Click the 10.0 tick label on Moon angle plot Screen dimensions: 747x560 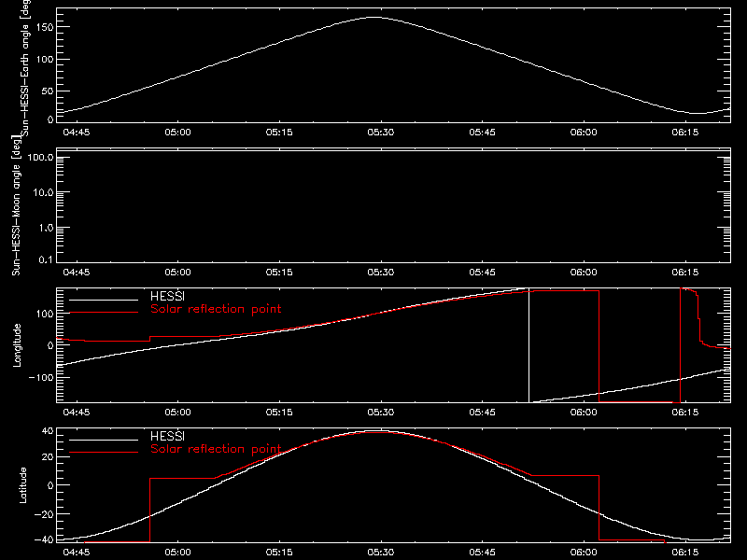click(x=43, y=193)
